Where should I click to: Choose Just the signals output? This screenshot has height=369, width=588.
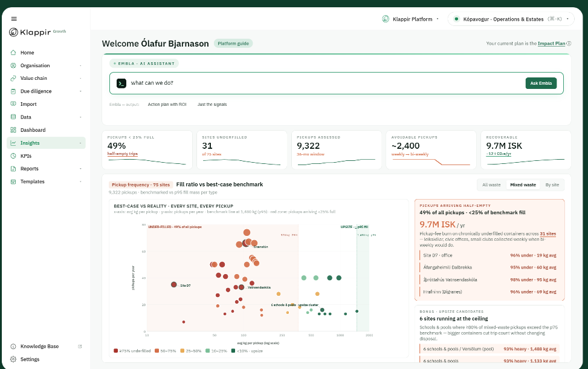coord(212,105)
